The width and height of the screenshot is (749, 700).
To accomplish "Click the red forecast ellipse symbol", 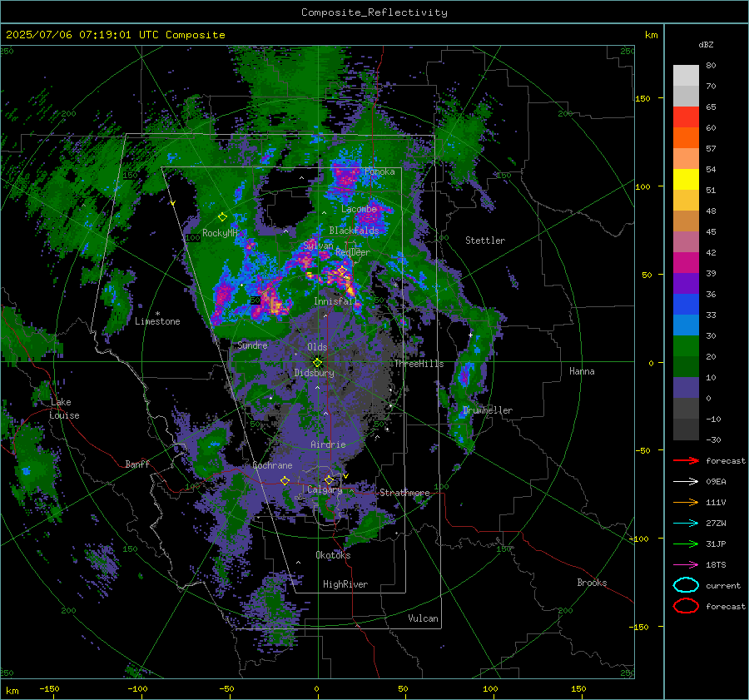I will tap(686, 606).
